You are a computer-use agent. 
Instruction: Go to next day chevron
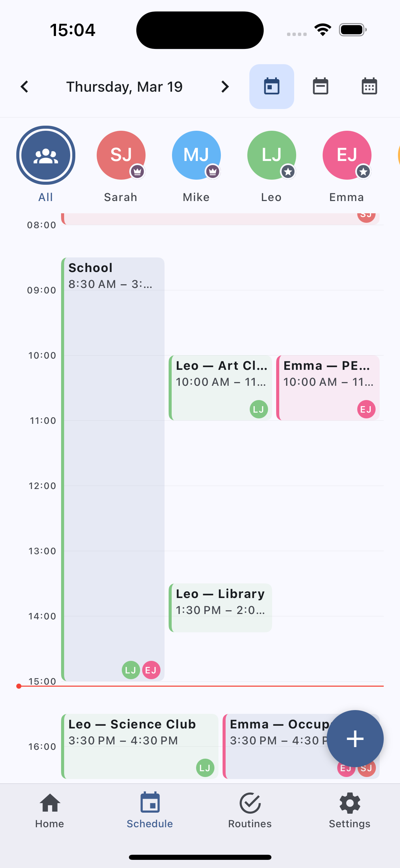225,87
